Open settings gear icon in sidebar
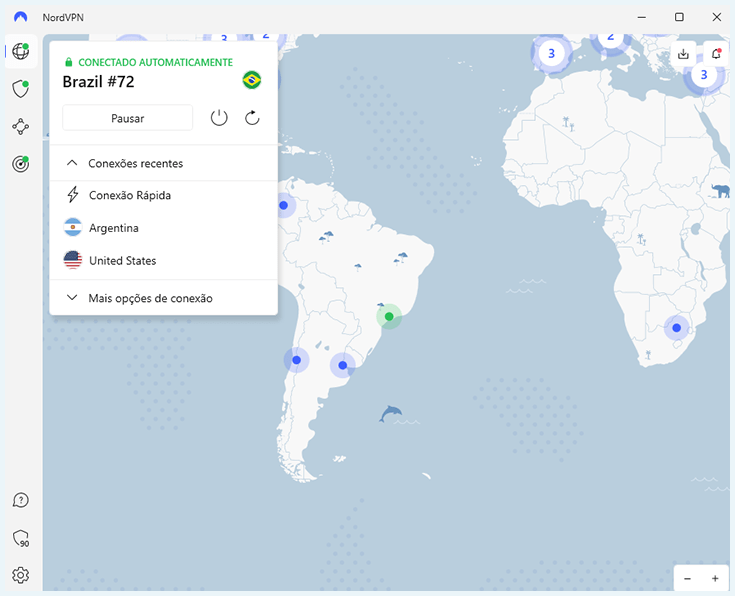 pyautogui.click(x=21, y=575)
